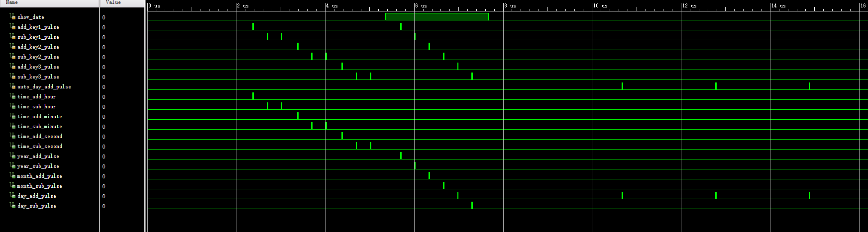Select the time_add_hour signal name
Viewport: 868px width, 232px height.
click(x=37, y=96)
